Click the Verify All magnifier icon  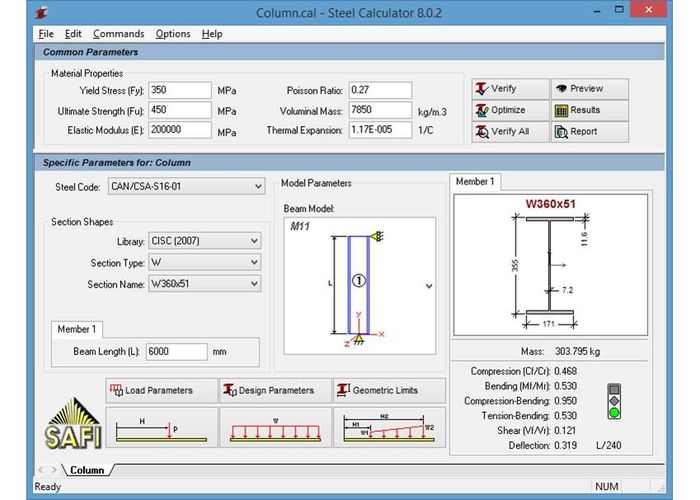482,132
